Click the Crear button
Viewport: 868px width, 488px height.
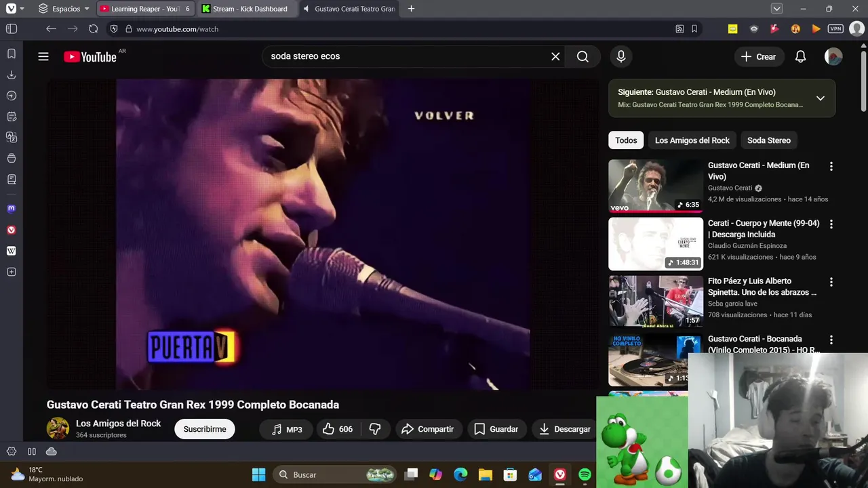coord(759,57)
